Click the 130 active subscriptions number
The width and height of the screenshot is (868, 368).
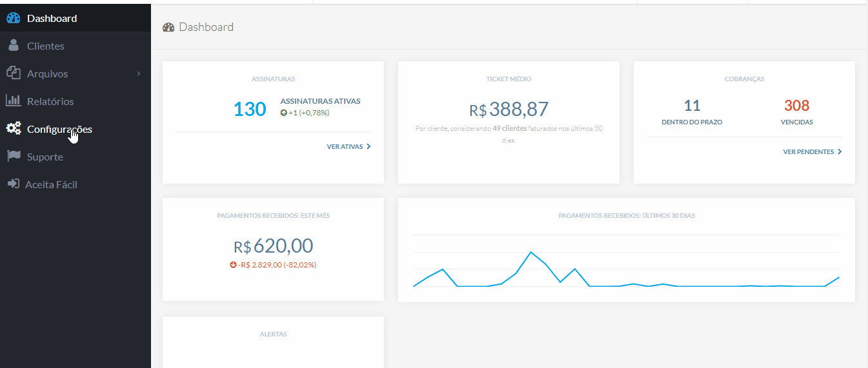(x=250, y=109)
